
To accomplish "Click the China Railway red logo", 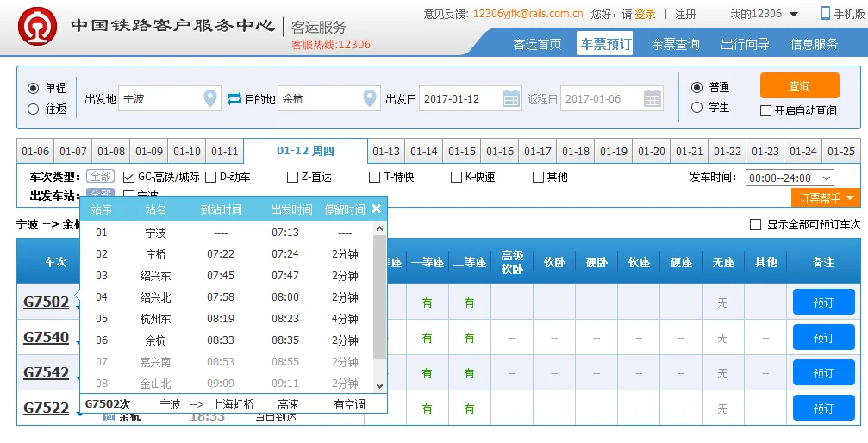I will point(37,26).
